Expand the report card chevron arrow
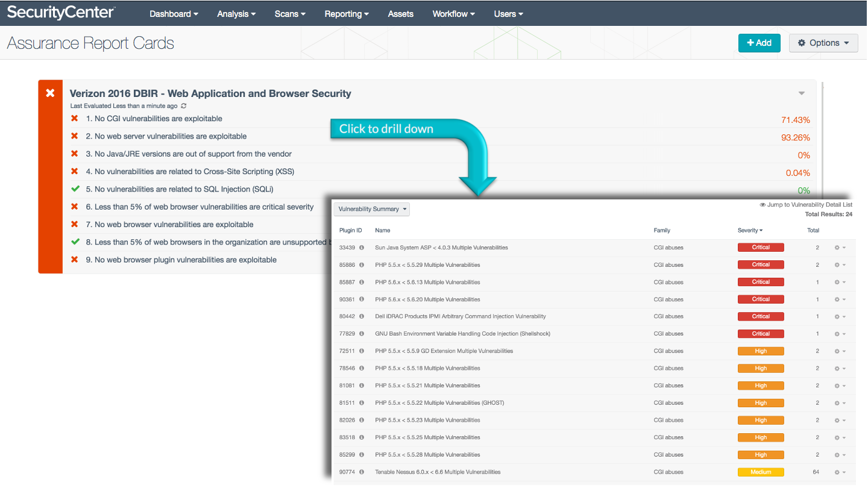This screenshot has width=868, height=494. pyautogui.click(x=802, y=93)
